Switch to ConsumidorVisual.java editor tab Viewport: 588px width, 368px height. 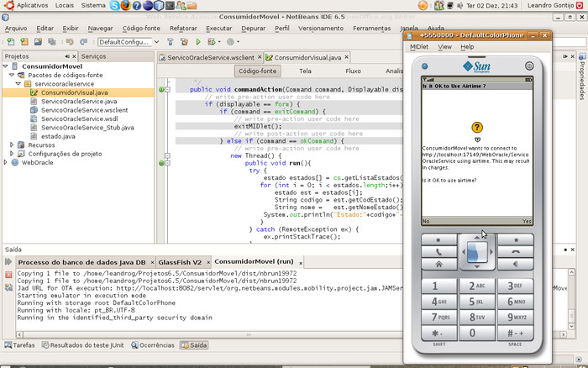(307, 57)
